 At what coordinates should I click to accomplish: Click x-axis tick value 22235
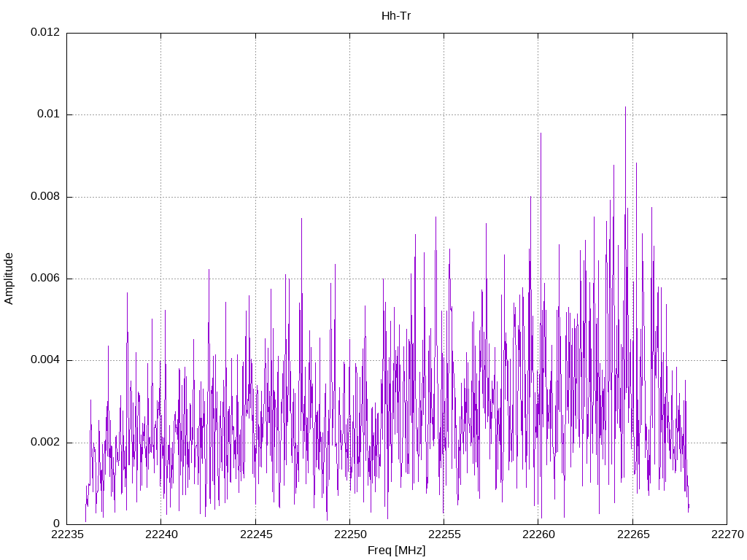[66, 534]
